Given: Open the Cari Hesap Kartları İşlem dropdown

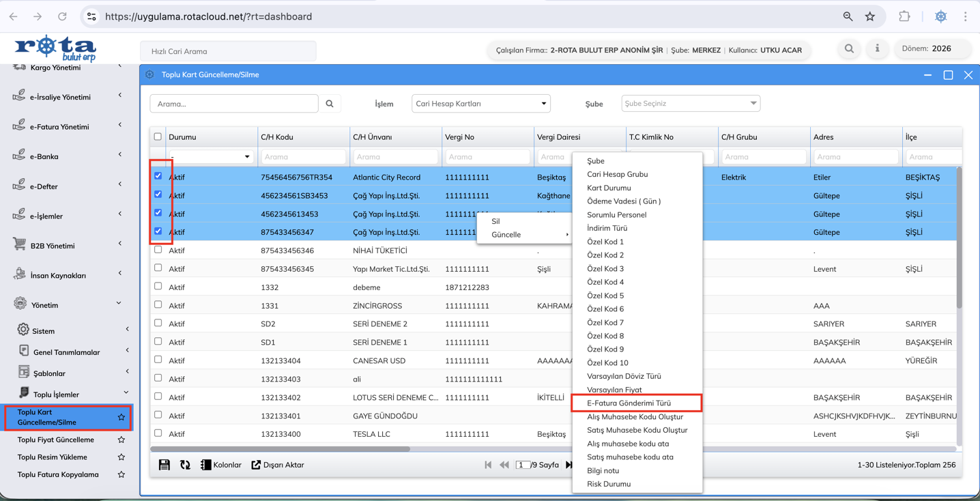Looking at the screenshot, I should pos(481,104).
